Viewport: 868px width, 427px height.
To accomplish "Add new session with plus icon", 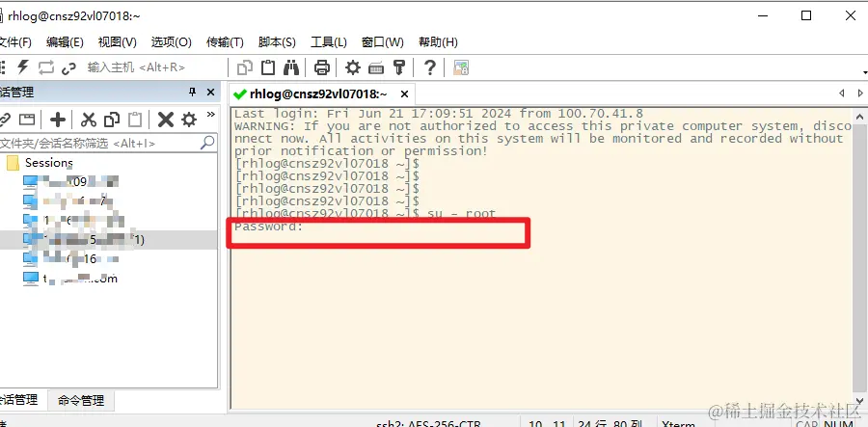I will click(x=58, y=120).
